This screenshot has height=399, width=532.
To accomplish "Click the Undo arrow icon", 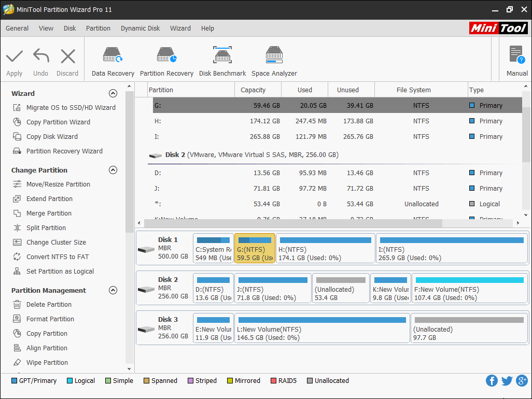I will pos(41,56).
